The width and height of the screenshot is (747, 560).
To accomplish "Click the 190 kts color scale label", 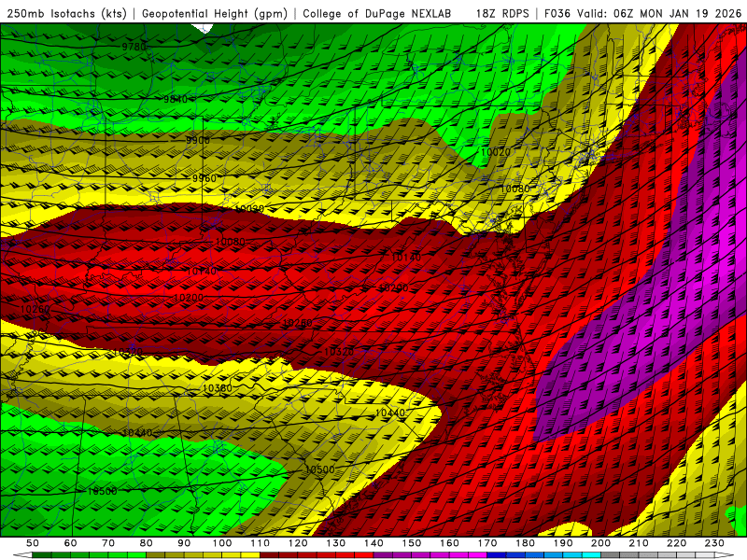I will (x=563, y=543).
